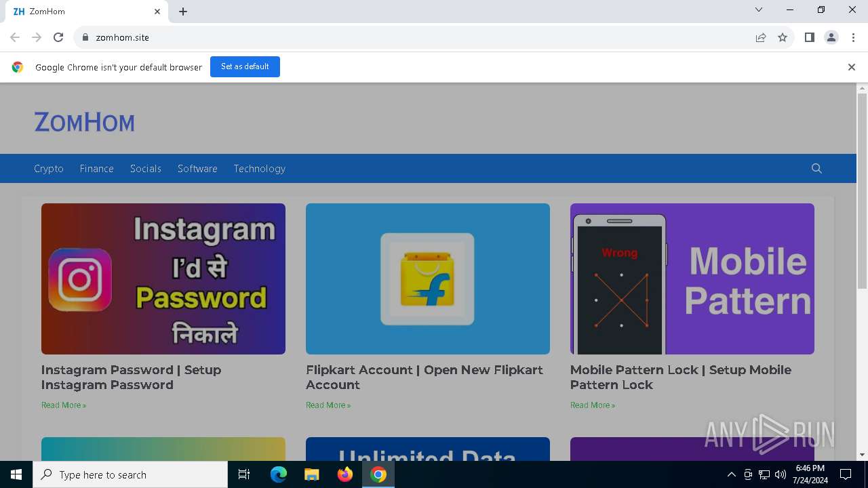
Task: Open tab search chevron in title bar
Action: tap(759, 9)
